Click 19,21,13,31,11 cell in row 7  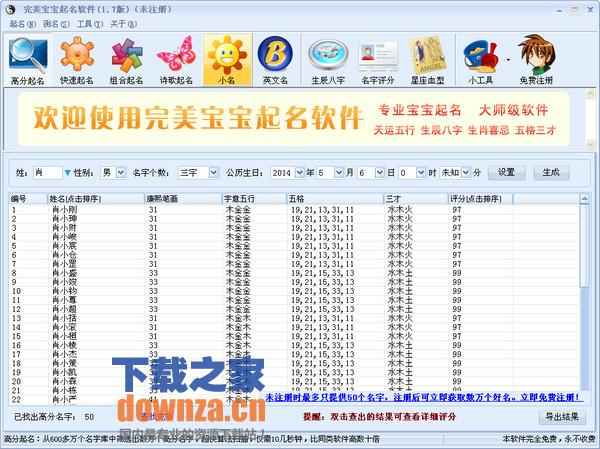(x=322, y=264)
